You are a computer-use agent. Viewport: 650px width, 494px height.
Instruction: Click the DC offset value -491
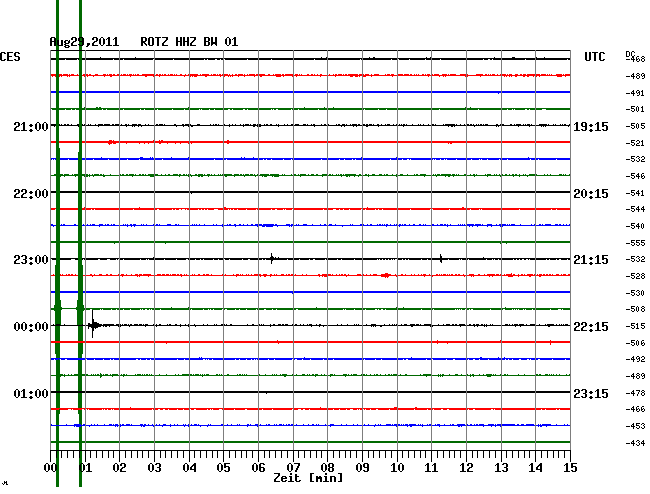click(635, 93)
